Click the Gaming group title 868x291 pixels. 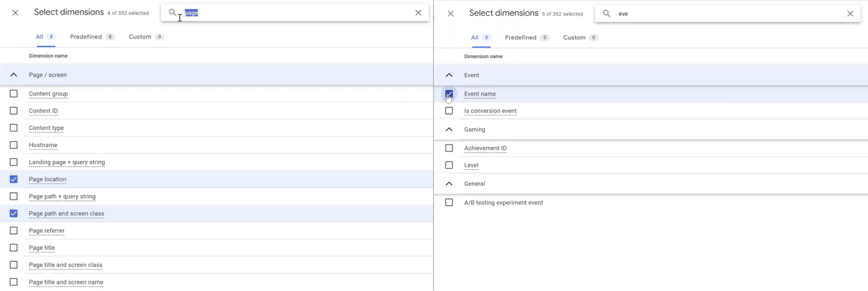475,130
